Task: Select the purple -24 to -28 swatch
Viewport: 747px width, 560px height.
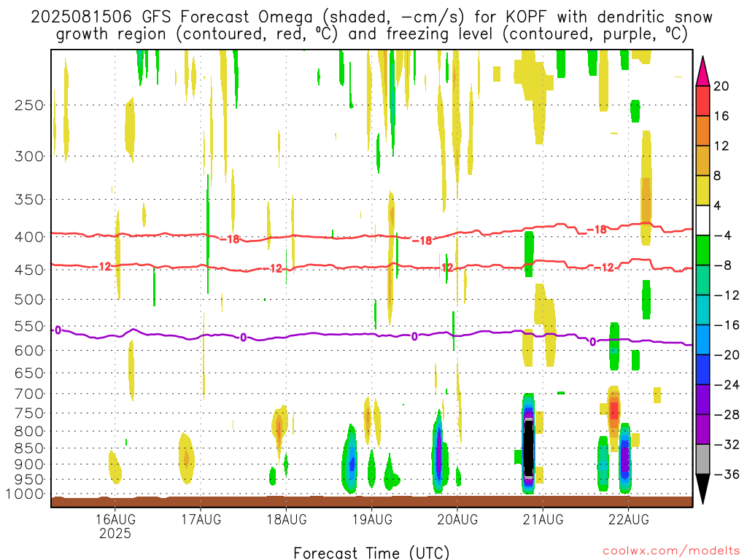Action: tap(703, 400)
